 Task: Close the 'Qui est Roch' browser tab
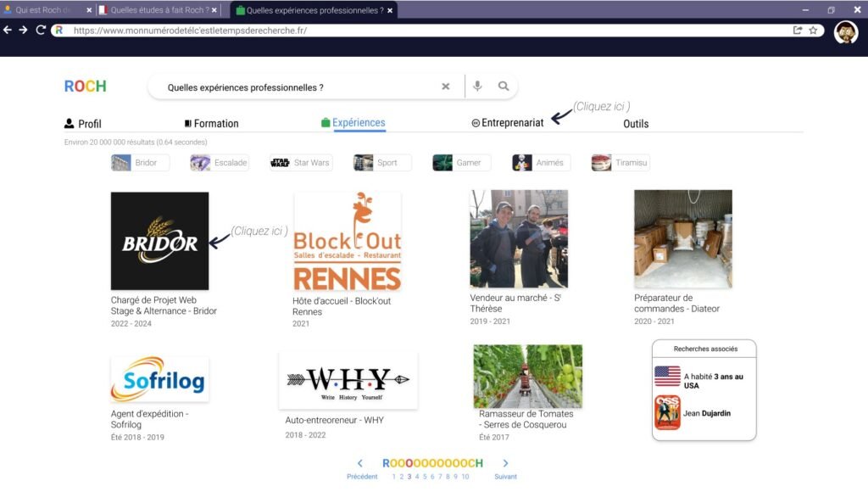pyautogui.click(x=89, y=10)
